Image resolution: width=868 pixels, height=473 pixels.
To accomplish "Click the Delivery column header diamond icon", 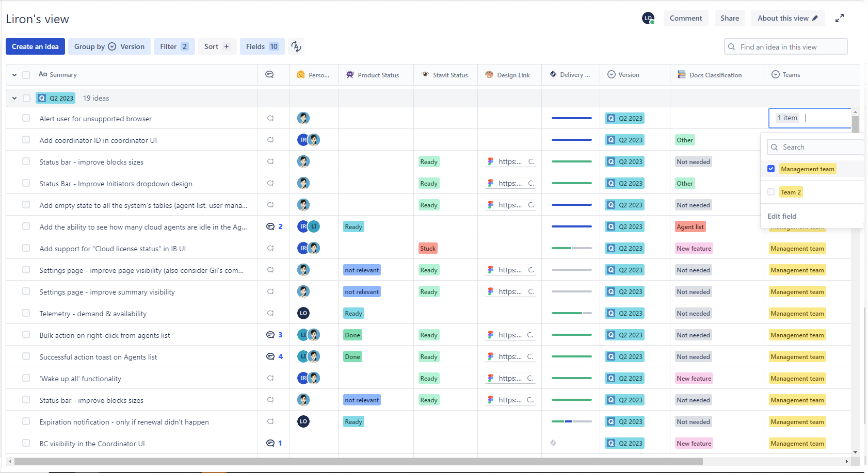I will 553,74.
